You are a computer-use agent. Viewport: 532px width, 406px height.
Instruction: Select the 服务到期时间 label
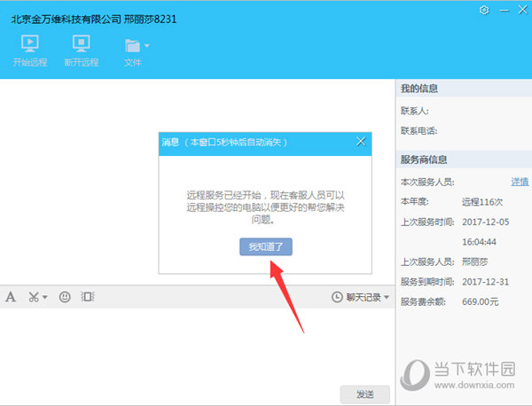tap(427, 282)
